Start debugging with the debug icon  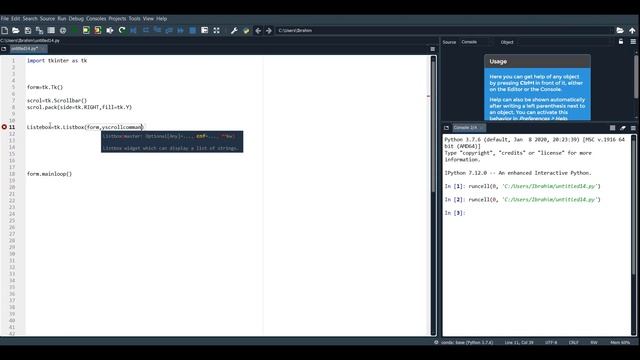(133, 30)
